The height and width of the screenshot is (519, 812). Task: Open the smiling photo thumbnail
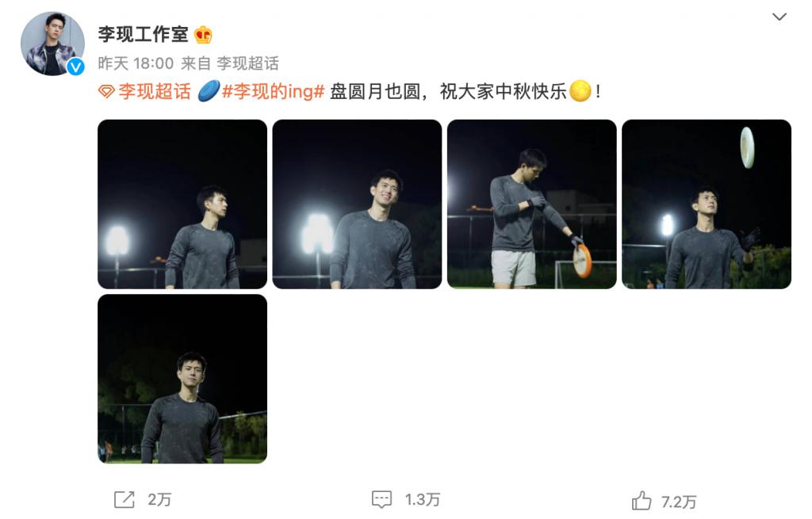click(357, 204)
